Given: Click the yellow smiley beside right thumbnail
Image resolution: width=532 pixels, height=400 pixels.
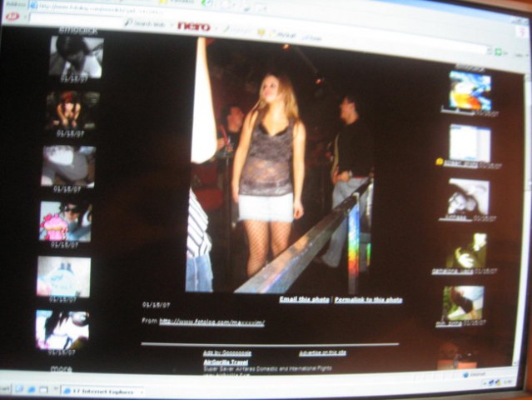Looking at the screenshot, I should 440,162.
